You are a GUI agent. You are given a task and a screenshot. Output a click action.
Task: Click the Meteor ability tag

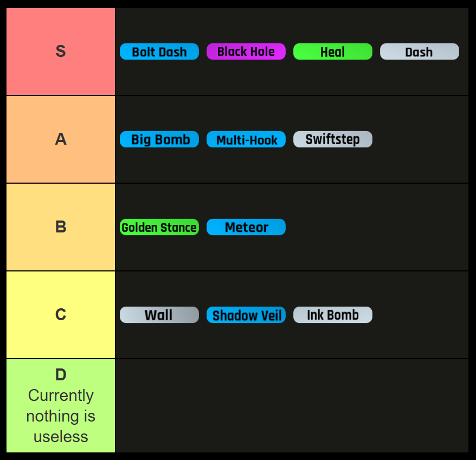pos(246,227)
